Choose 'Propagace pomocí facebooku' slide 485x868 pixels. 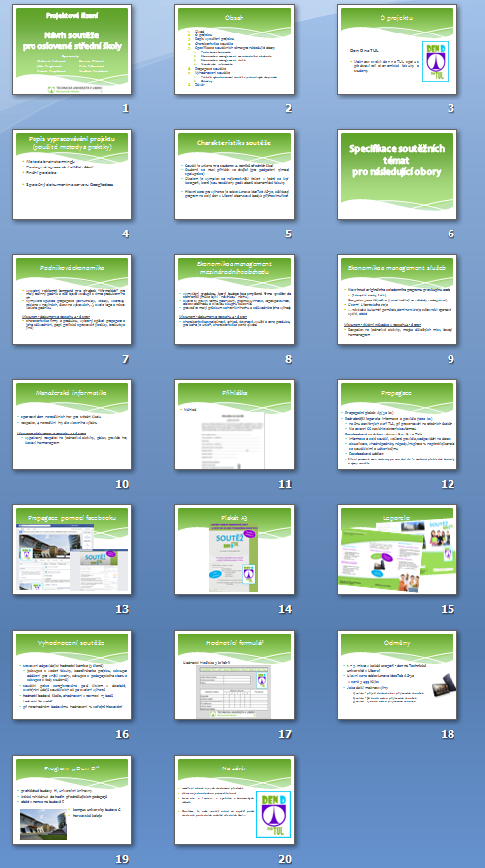72,550
